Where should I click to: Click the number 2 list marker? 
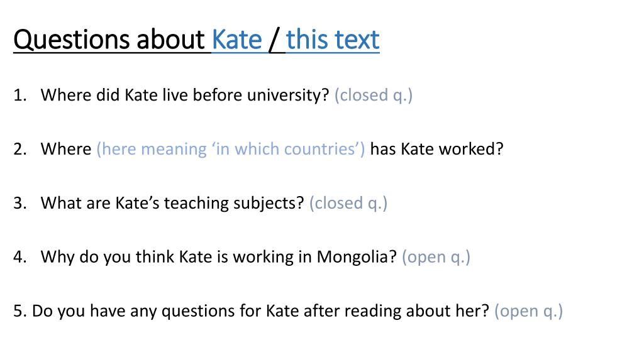point(19,149)
